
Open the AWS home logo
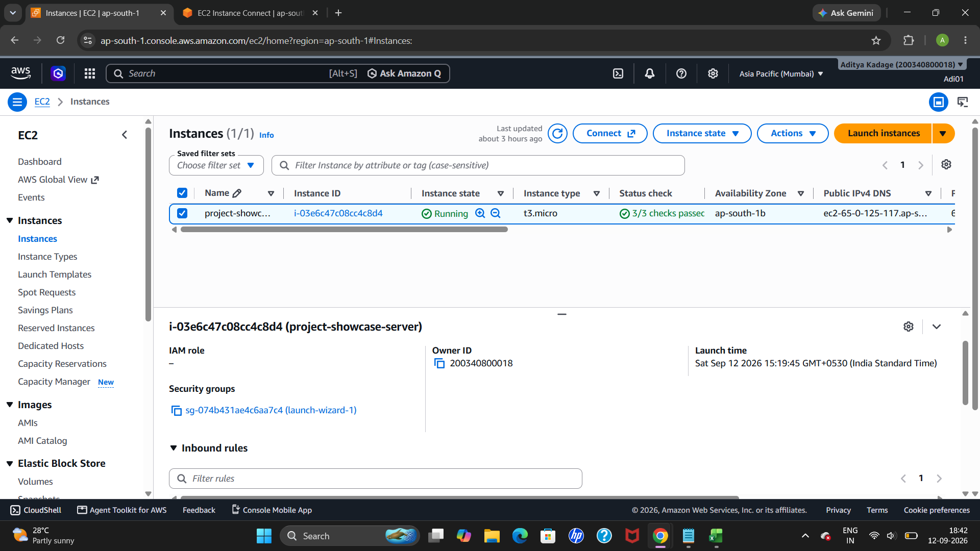tap(21, 73)
